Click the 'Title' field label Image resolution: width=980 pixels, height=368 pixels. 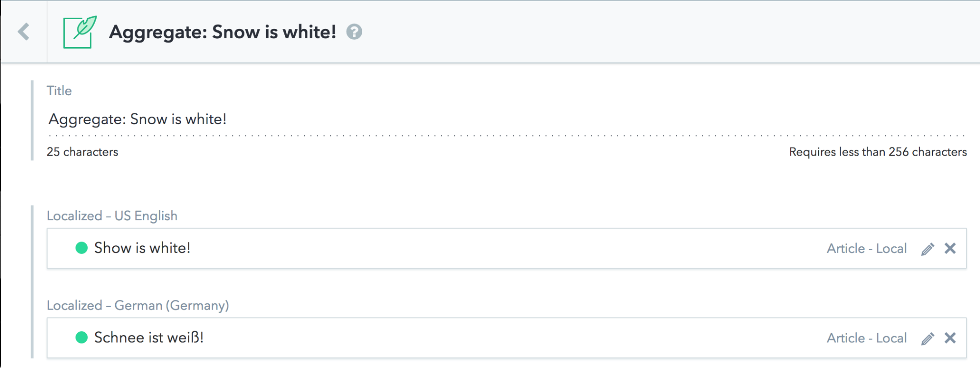click(59, 91)
